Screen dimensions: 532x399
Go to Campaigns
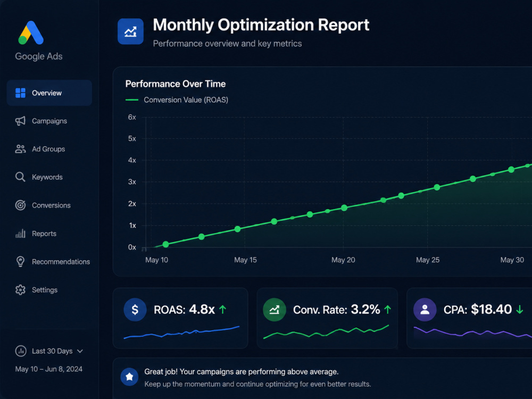(x=49, y=121)
